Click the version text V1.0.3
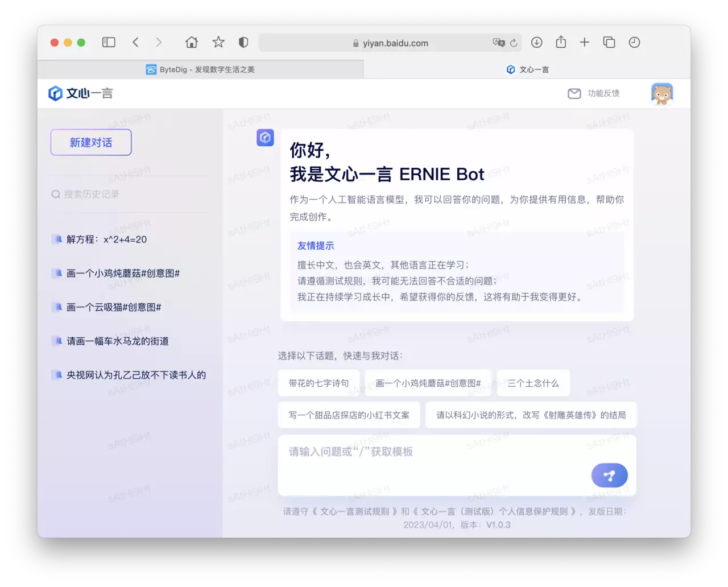The width and height of the screenshot is (728, 587). click(x=498, y=525)
